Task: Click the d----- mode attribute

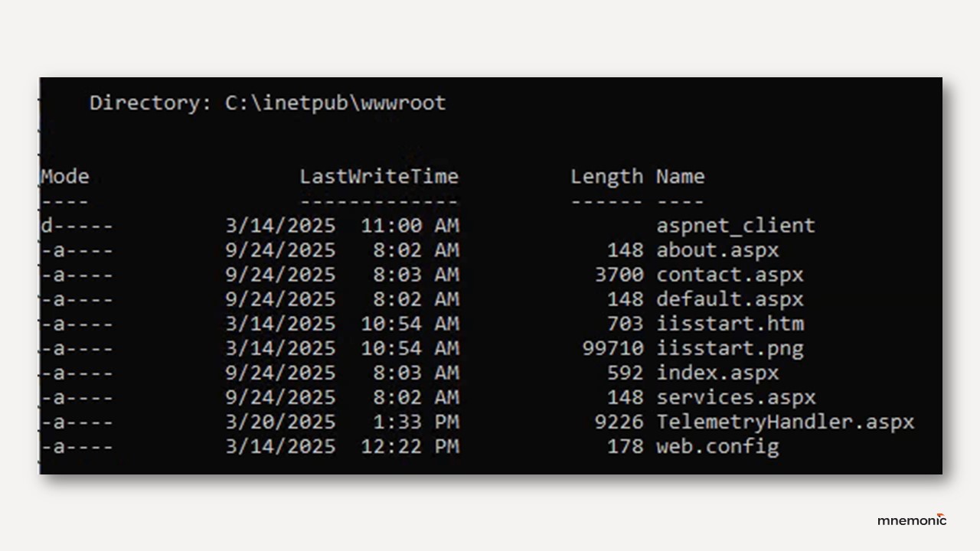Action: [77, 226]
